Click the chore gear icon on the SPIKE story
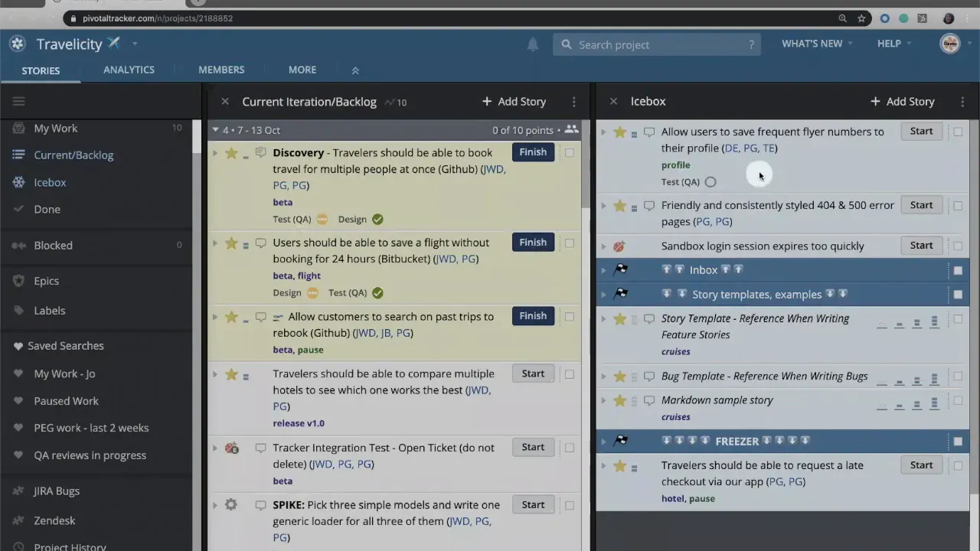The height and width of the screenshot is (551, 980). [x=231, y=504]
